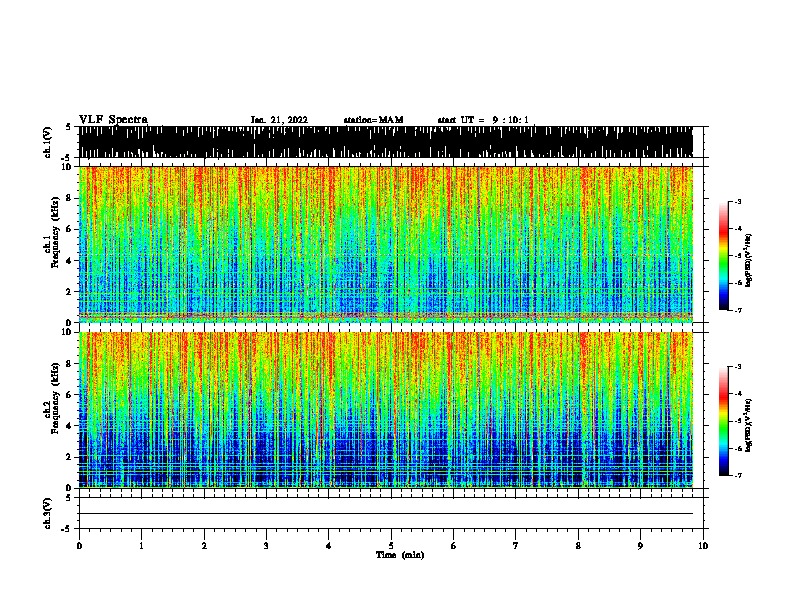
Task: Click the "VLF Spectra" plot title
Action: click(113, 120)
